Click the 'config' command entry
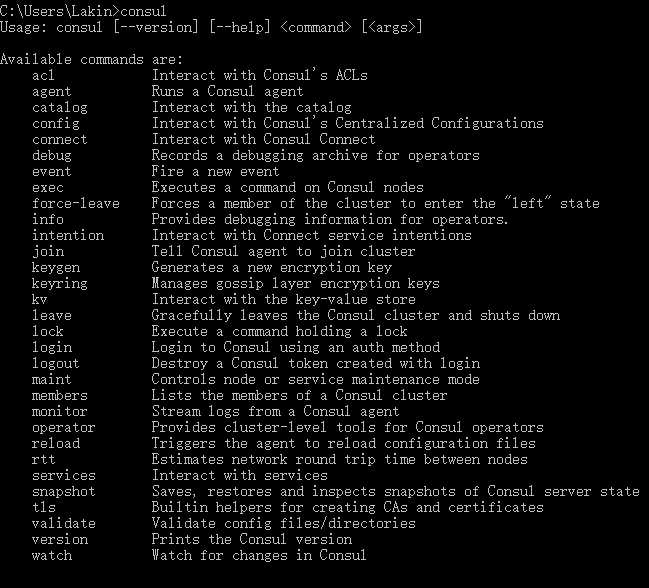Image resolution: width=649 pixels, height=588 pixels. coord(55,124)
